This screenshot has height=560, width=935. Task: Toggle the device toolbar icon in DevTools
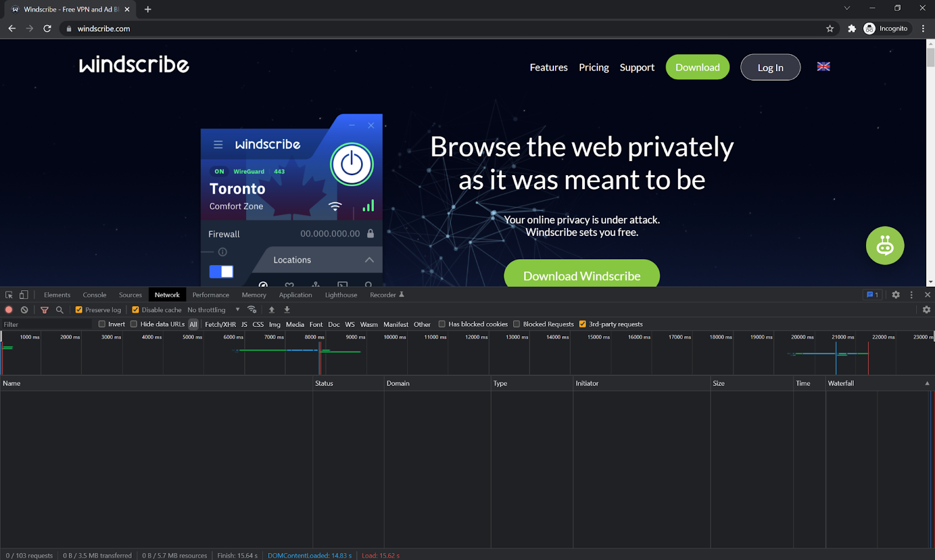[x=23, y=295]
